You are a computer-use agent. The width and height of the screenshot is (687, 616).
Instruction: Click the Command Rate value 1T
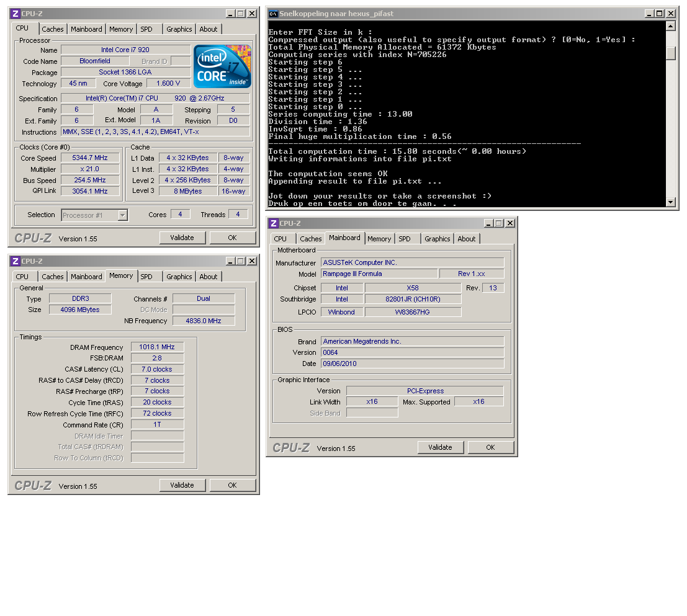[x=157, y=425]
